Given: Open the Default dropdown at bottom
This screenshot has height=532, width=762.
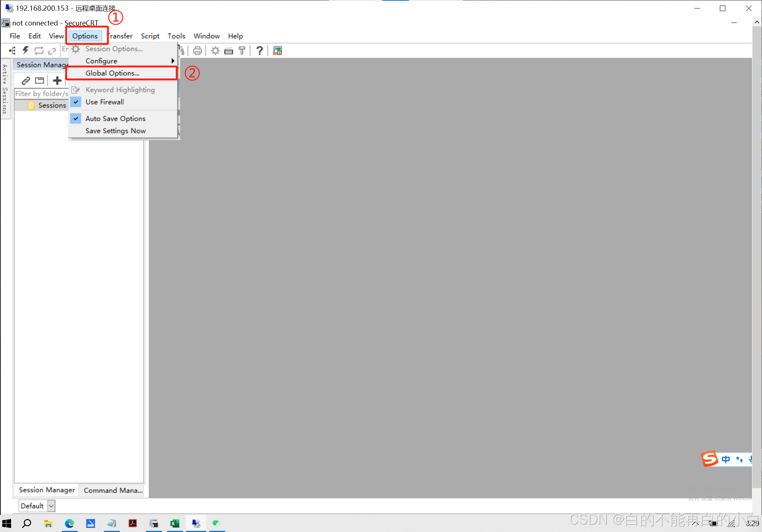Looking at the screenshot, I should point(51,506).
